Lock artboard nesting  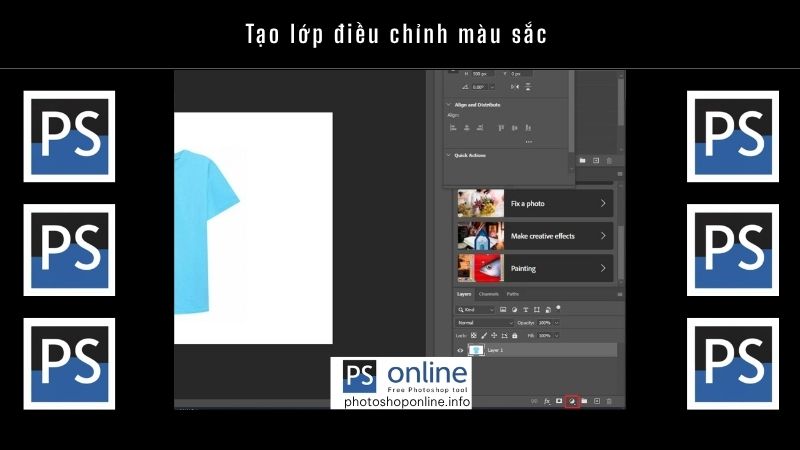[x=504, y=336]
